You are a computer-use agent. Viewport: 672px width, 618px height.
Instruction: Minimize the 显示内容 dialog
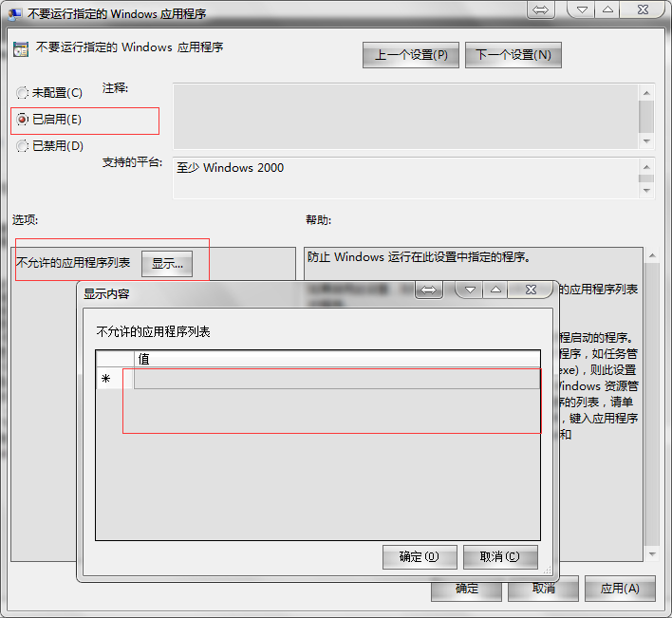click(x=469, y=290)
